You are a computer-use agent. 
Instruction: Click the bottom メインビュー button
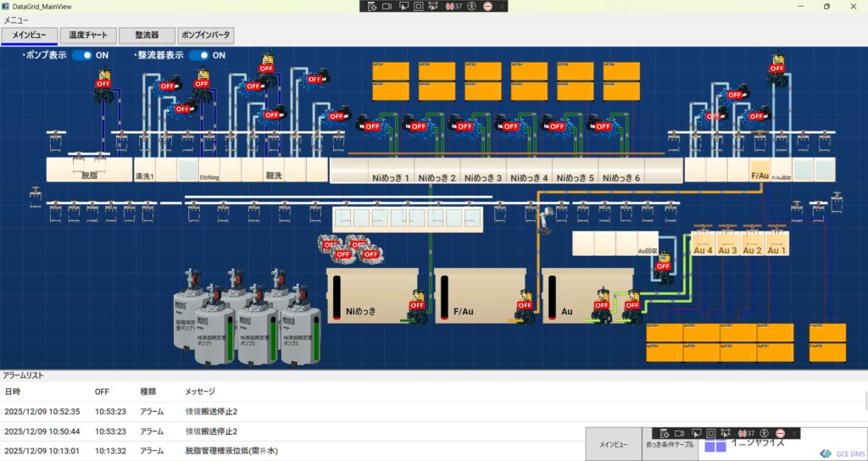(614, 444)
